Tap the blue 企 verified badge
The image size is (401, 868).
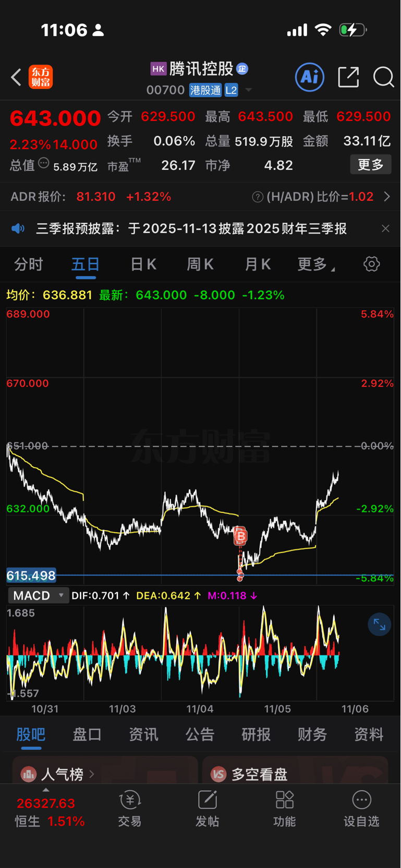pyautogui.click(x=242, y=69)
